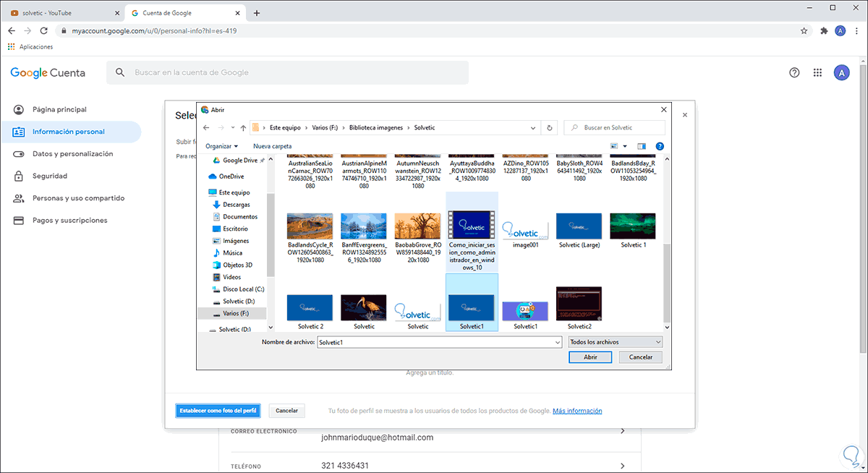Image resolution: width=868 pixels, height=473 pixels.
Task: Click Establecer como foto del perfil
Action: coord(218,411)
